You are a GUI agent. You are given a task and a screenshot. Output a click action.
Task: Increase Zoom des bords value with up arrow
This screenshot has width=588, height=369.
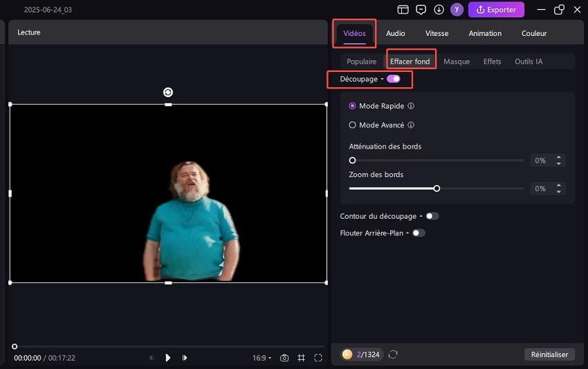coord(559,186)
